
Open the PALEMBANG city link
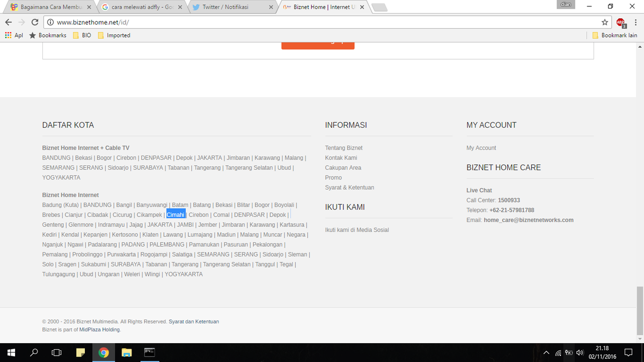(167, 245)
